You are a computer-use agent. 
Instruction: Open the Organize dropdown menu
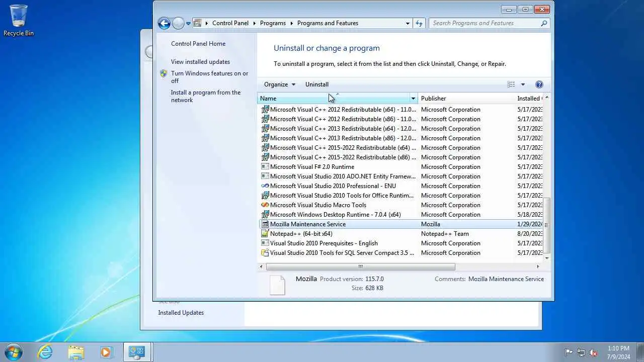click(280, 84)
